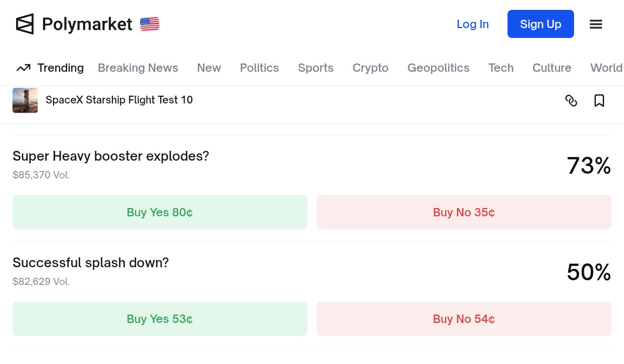Open the US flag region selector
Screen dimensions: 624x364
click(x=150, y=24)
